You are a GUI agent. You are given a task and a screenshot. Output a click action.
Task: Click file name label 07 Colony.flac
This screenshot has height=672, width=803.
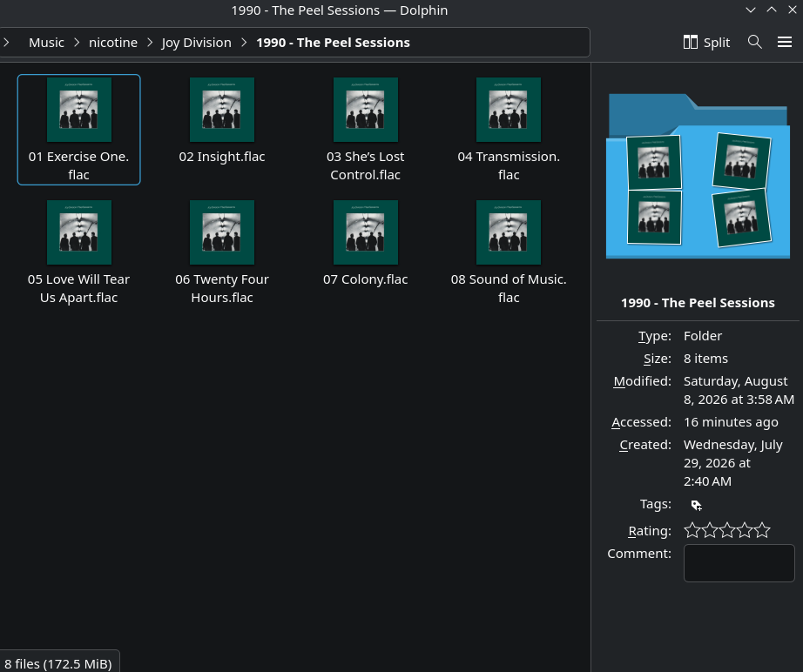pos(366,279)
